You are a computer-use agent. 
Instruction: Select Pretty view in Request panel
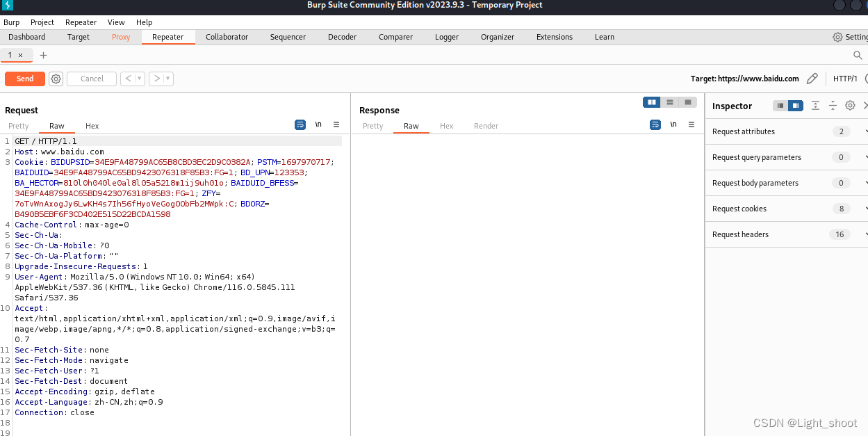(x=19, y=126)
